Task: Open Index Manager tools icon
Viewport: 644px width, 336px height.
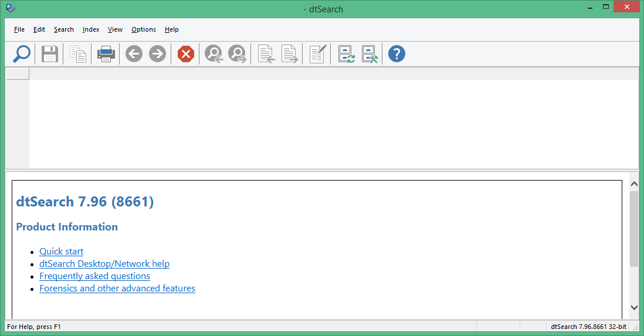Action: pyautogui.click(x=370, y=54)
